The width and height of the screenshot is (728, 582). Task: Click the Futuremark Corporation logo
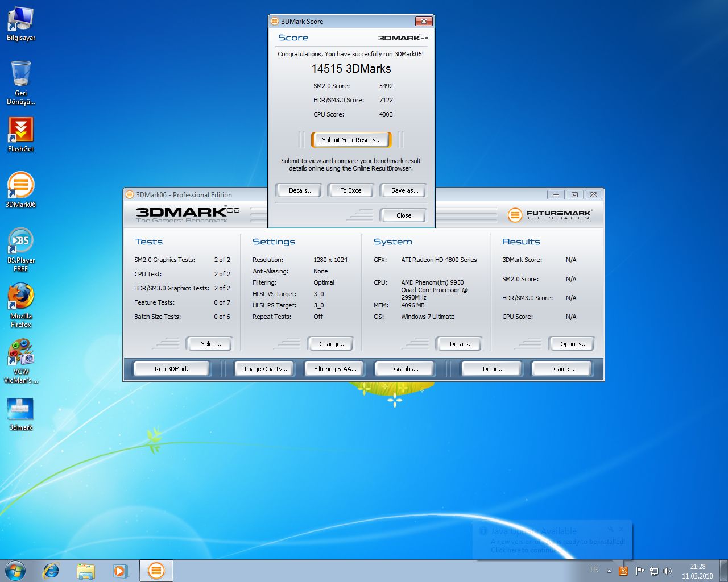[550, 215]
